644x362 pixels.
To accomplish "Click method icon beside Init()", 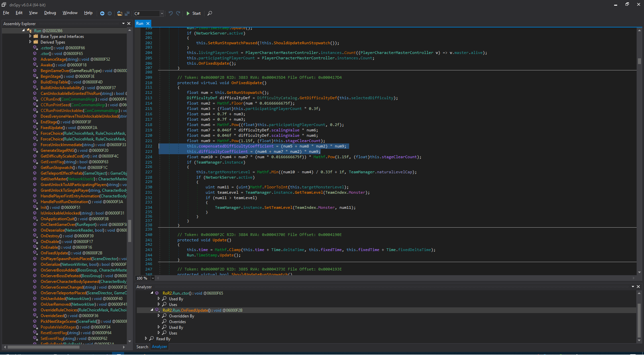I will (35, 207).
